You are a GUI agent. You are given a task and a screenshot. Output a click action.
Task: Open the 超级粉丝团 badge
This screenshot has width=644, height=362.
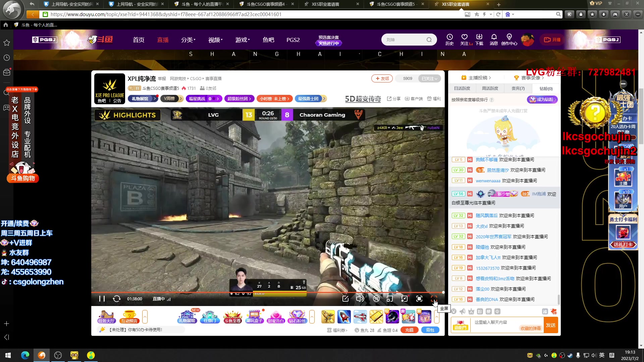[238, 99]
